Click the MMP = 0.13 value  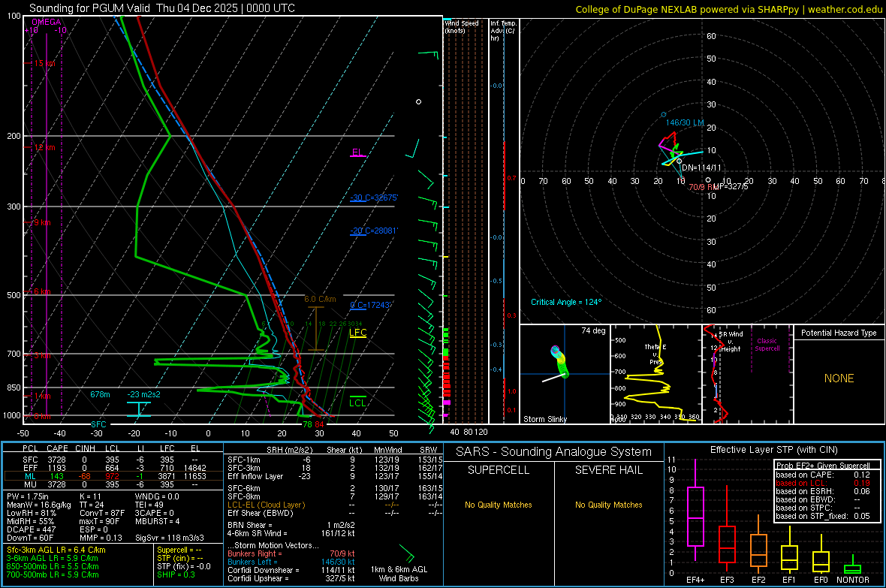click(x=101, y=538)
